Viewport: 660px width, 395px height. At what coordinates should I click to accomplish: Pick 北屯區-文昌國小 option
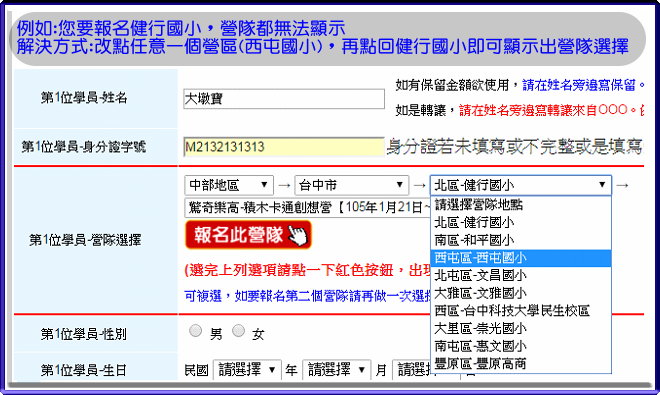(x=521, y=275)
